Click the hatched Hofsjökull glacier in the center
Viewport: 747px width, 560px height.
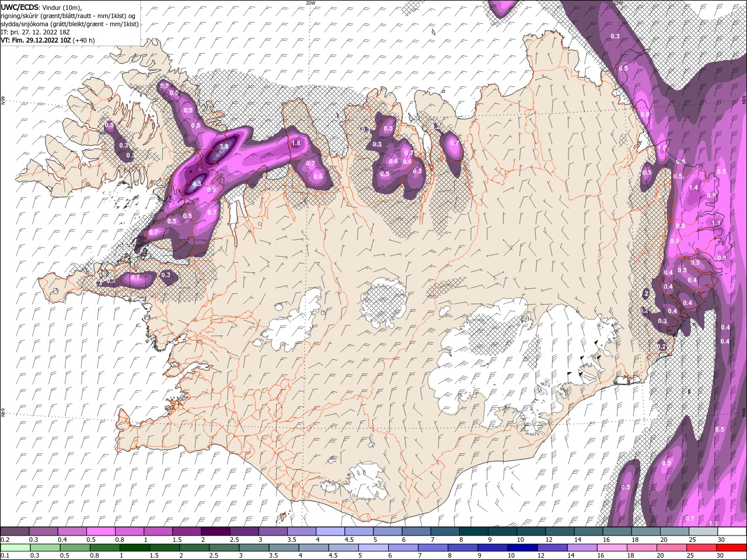click(383, 303)
